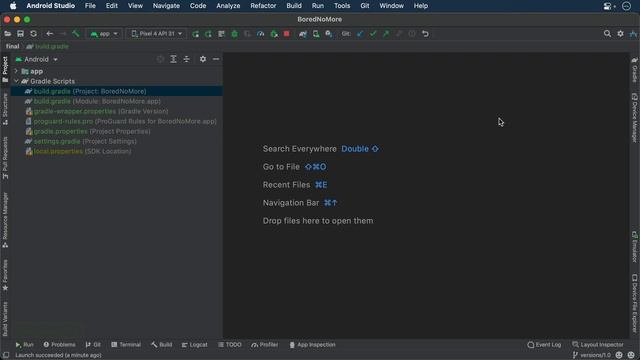Viewport: 640px width, 360px height.
Task: Click the rerun/apply changes icon after device selector
Action: 196,34
